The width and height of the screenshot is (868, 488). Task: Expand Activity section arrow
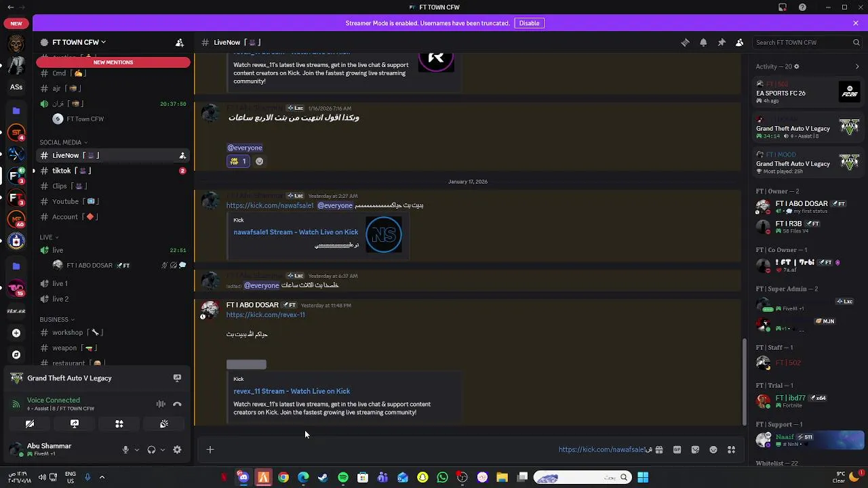tap(857, 66)
